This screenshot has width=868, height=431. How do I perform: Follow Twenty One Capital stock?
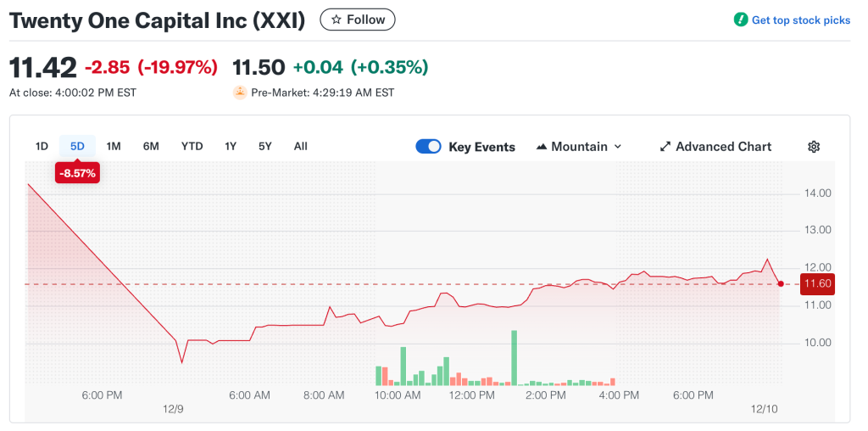(x=357, y=20)
